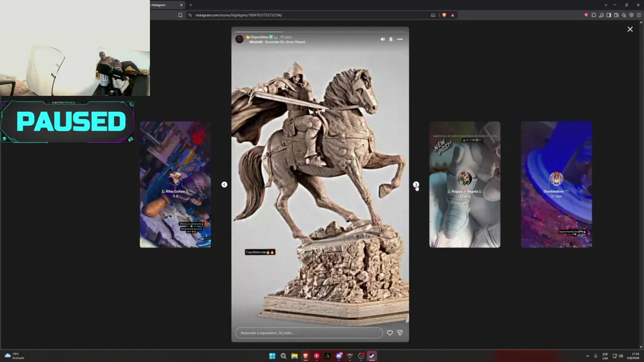Image resolution: width=644 pixels, height=362 pixels.
Task: Open the profile avatar on Dumbledore thumbnail
Action: [556, 178]
